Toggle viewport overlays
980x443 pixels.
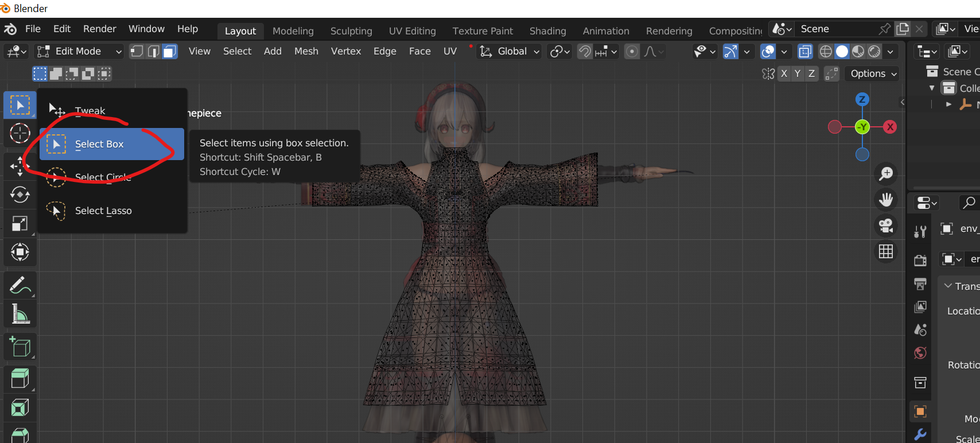[768, 52]
